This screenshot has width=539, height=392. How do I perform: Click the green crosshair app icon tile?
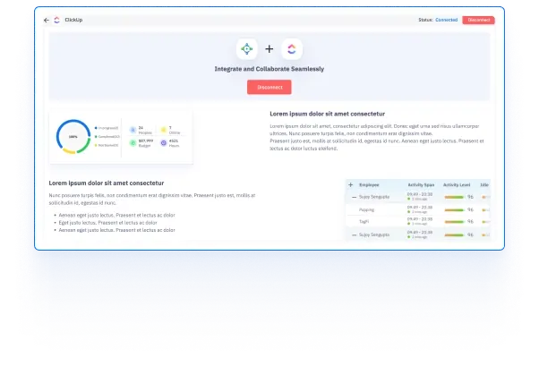(247, 49)
